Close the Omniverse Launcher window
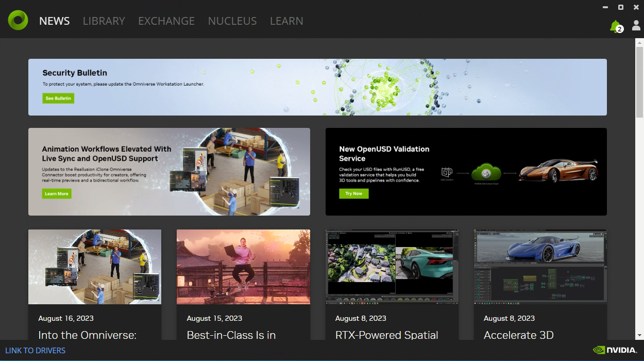 (636, 7)
